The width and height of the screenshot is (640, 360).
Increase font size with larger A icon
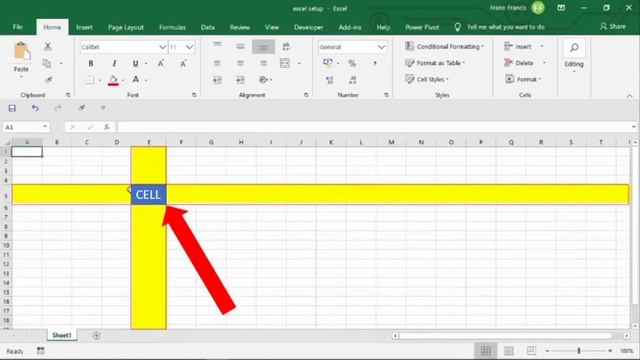tap(161, 63)
